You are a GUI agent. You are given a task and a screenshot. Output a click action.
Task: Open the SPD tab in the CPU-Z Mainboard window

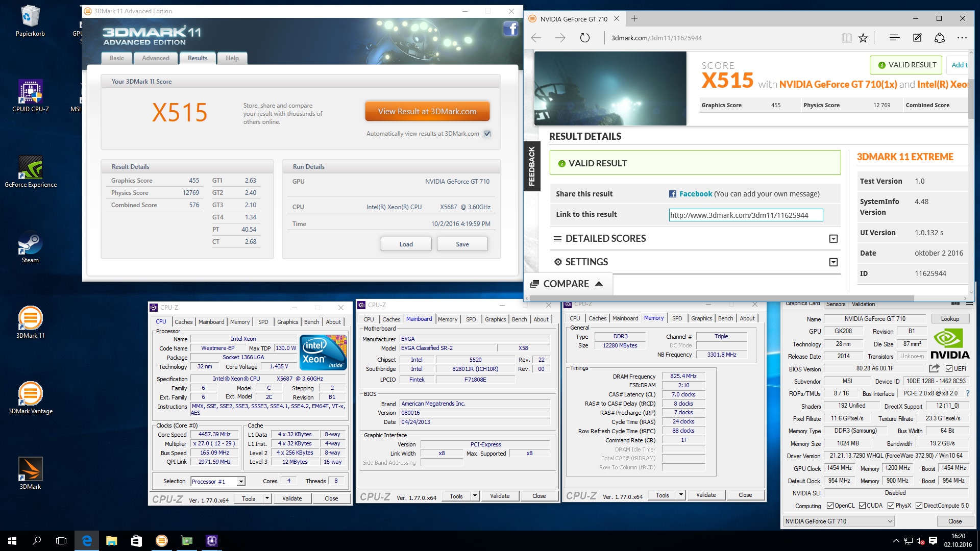(x=471, y=319)
